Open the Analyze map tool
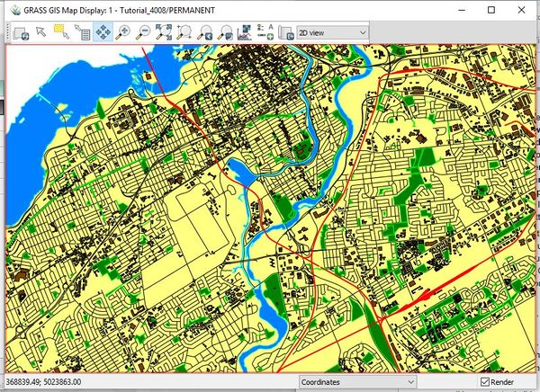The height and width of the screenshot is (392, 540). [245, 32]
